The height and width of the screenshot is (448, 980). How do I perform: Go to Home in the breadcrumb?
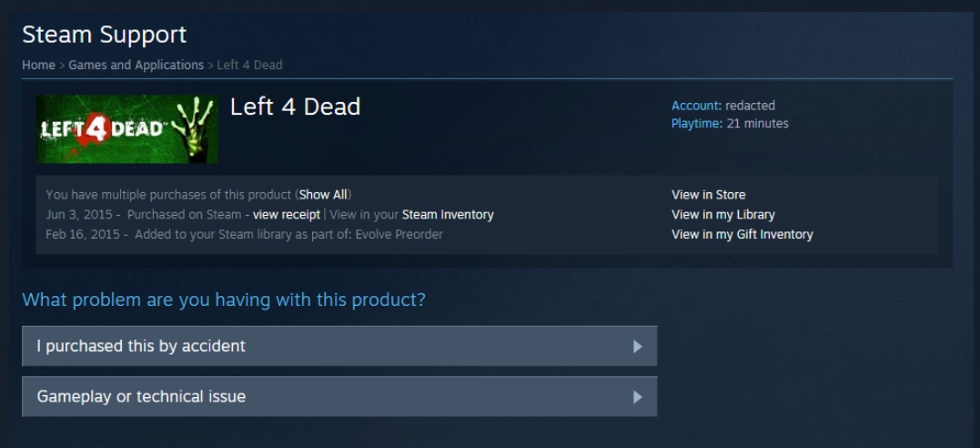click(x=39, y=65)
